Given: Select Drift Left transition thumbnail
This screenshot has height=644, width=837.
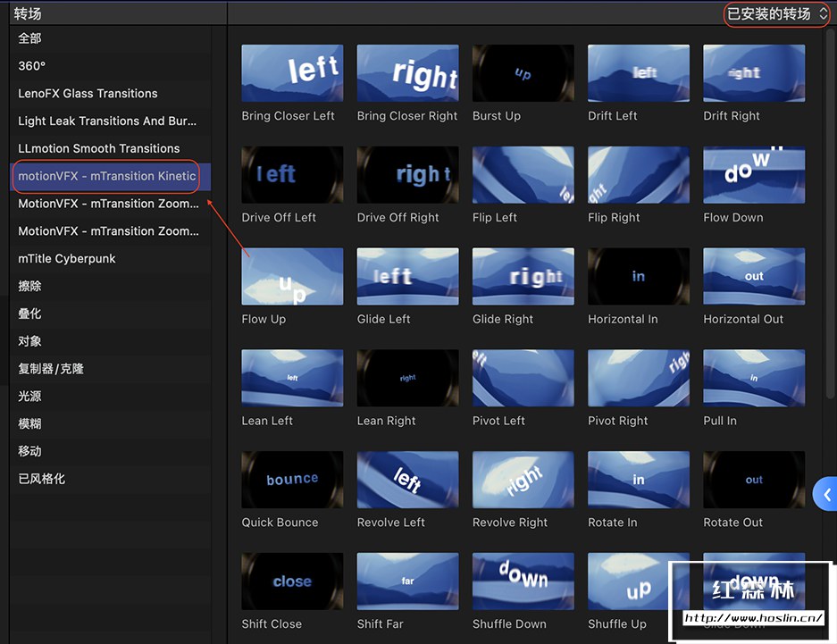Looking at the screenshot, I should [x=639, y=73].
